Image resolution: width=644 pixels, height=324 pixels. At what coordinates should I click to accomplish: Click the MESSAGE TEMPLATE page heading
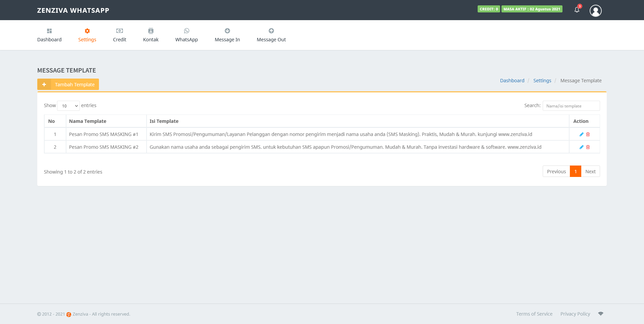(67, 71)
